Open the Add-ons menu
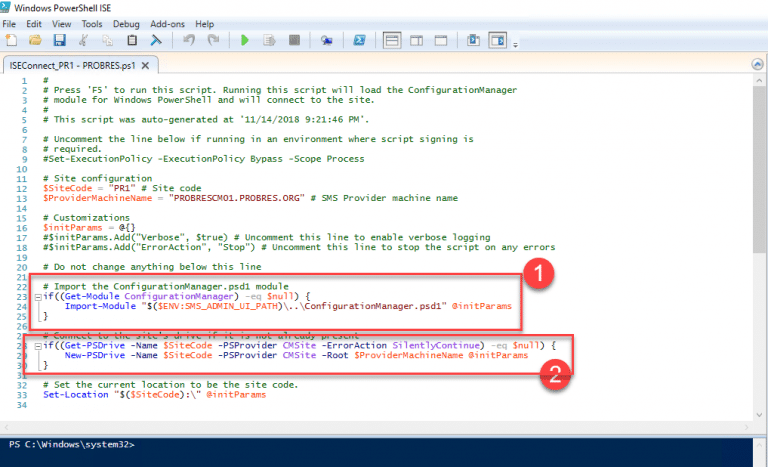 (x=169, y=23)
